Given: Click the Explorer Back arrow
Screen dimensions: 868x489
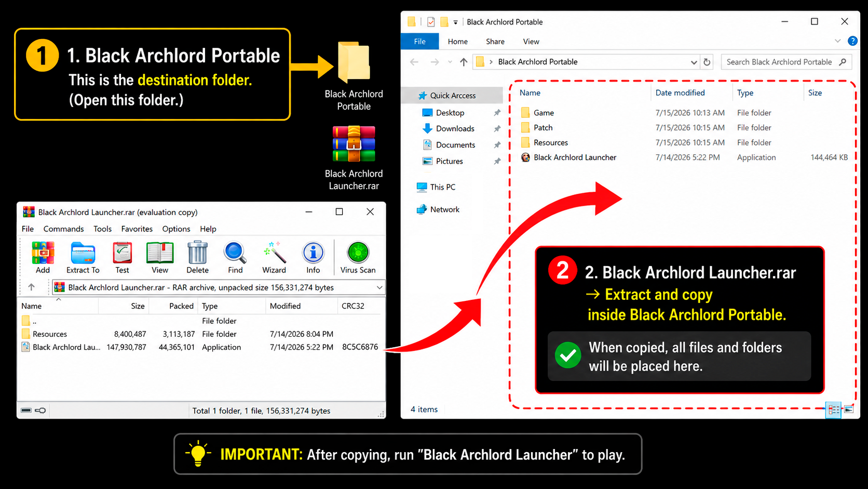Looking at the screenshot, I should point(414,62).
